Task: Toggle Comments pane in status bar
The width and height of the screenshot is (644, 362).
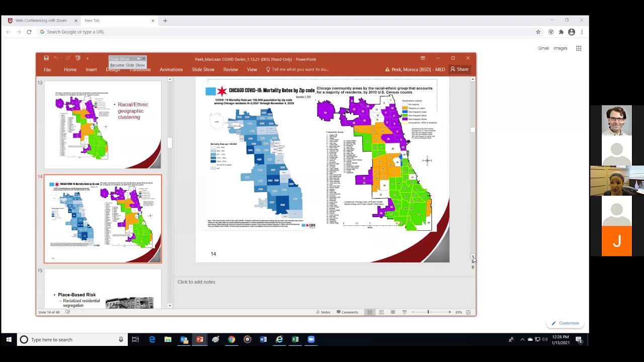Action: coord(347,312)
